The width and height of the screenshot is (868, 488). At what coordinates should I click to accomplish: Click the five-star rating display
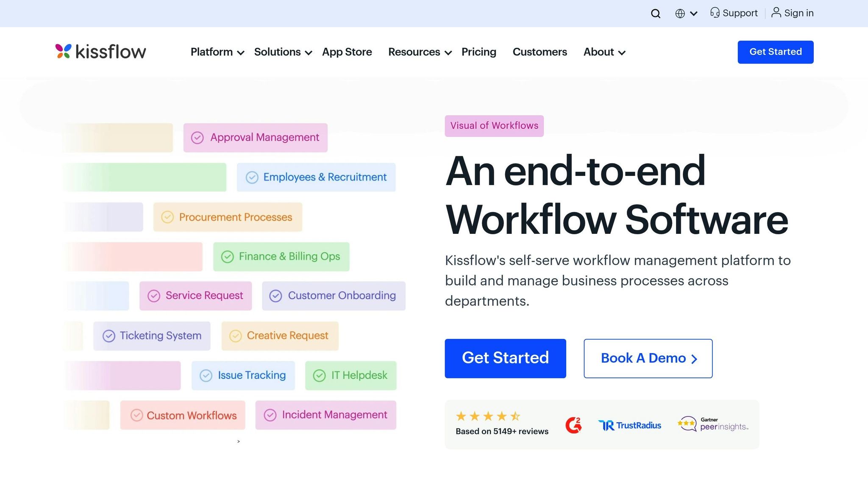[x=488, y=416]
